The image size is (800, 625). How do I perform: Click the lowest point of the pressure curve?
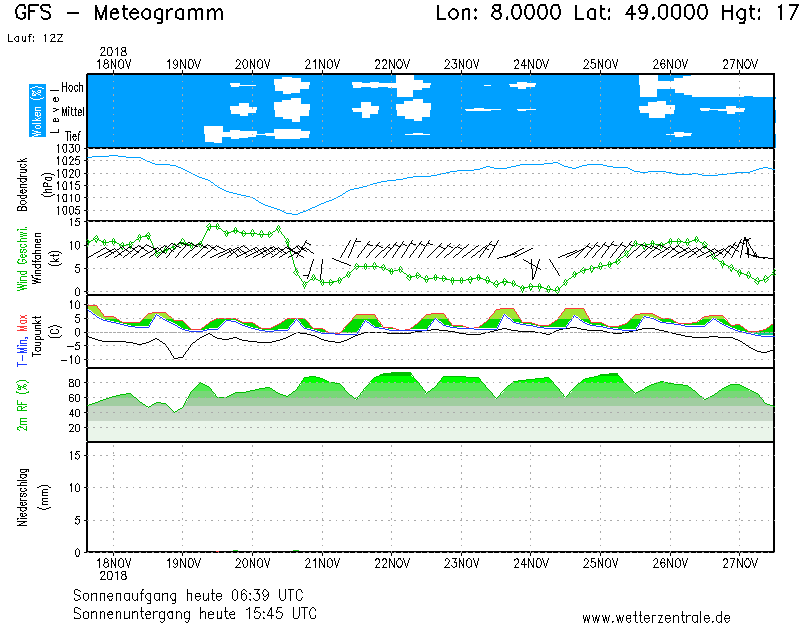(293, 214)
